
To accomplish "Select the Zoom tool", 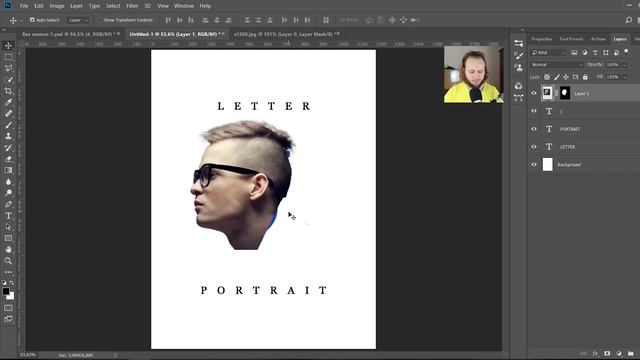I will [8, 261].
